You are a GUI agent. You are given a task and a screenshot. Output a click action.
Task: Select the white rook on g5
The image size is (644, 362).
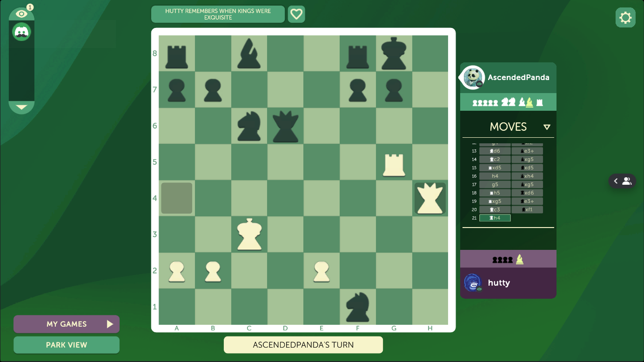[394, 166]
